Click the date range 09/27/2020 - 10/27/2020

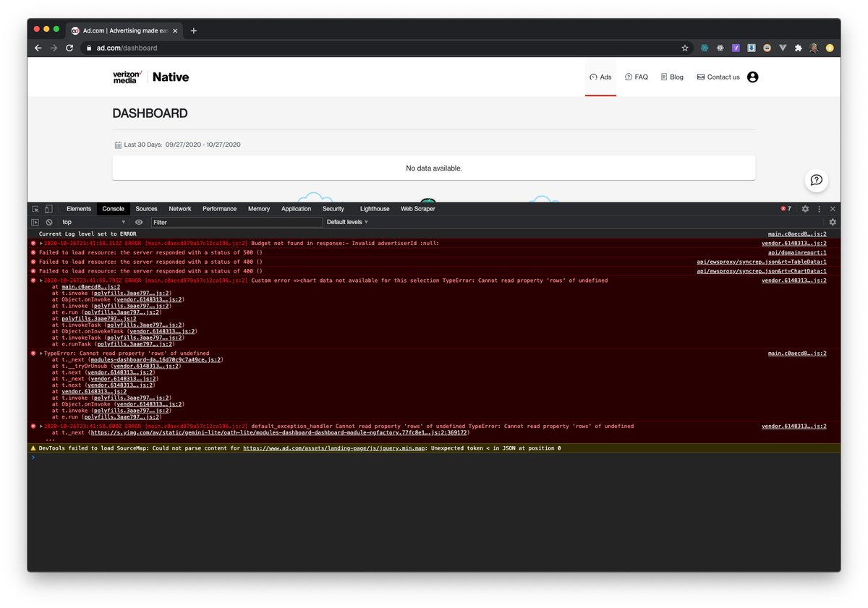[x=203, y=145]
